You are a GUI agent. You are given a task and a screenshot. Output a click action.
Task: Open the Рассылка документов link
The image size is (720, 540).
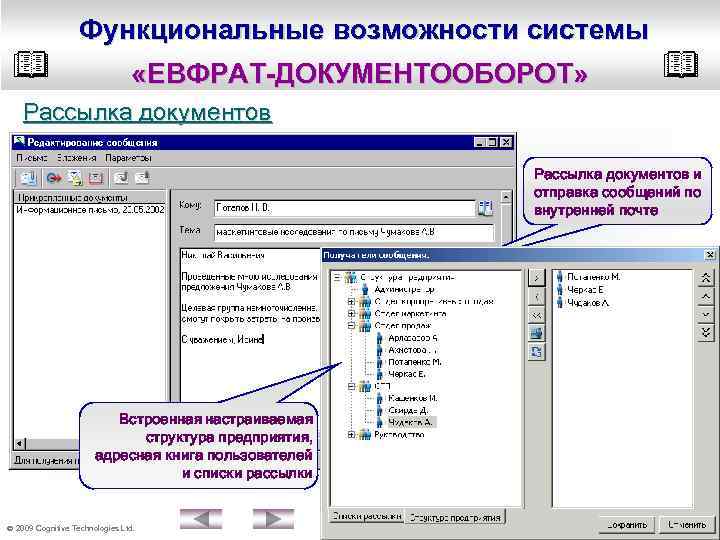point(147,112)
